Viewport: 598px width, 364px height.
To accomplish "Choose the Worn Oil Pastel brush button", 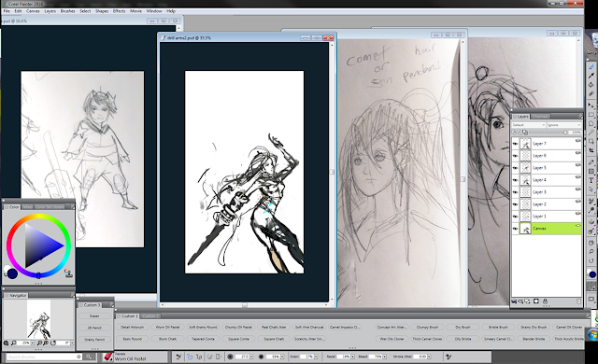I will pos(168,327).
